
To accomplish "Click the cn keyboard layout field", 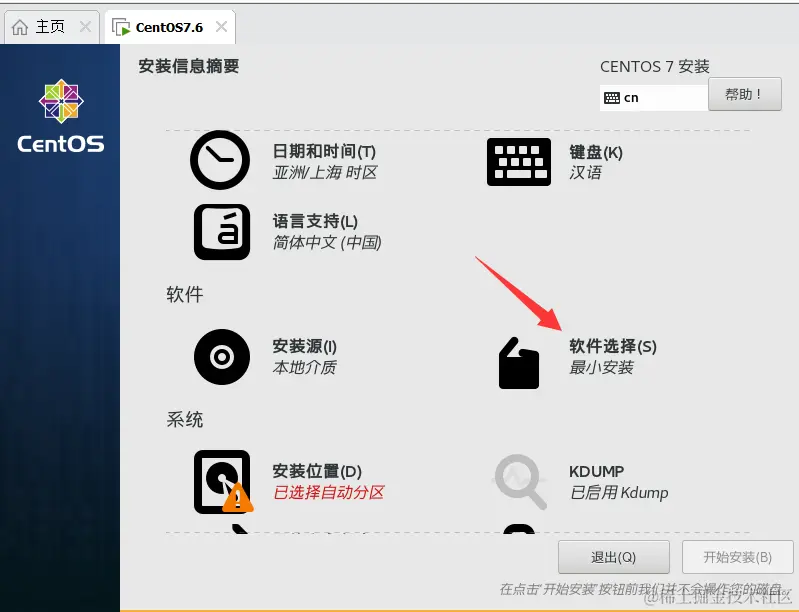I will coord(654,98).
